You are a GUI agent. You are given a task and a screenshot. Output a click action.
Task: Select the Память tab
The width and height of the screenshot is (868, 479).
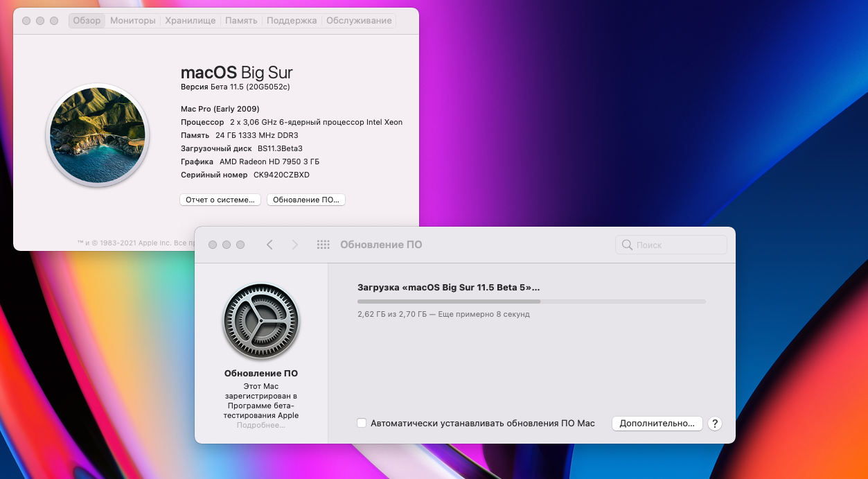pos(242,21)
